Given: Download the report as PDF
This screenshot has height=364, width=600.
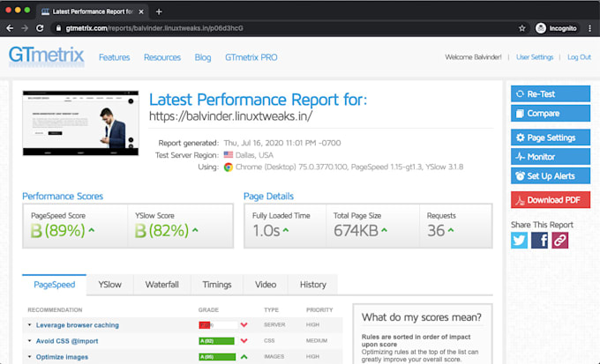Looking at the screenshot, I should click(x=551, y=200).
